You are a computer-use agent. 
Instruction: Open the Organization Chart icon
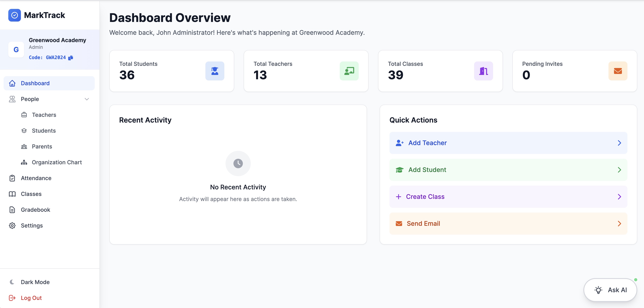(24, 162)
